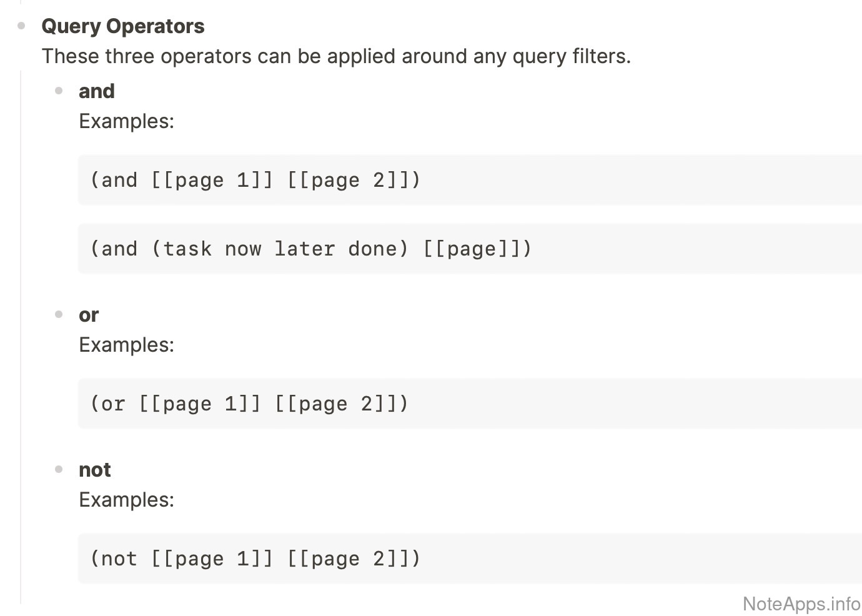Click 'Examples:' text under the 'not' operator
This screenshot has width=862, height=616.
126,500
